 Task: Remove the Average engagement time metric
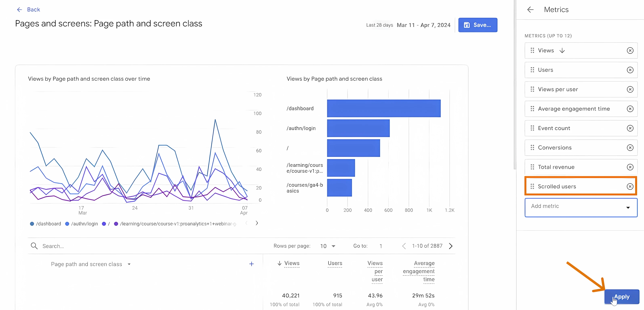(630, 109)
